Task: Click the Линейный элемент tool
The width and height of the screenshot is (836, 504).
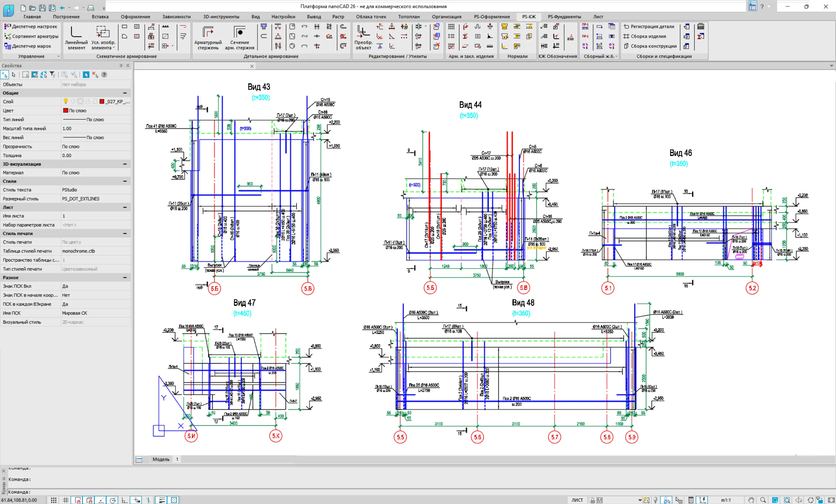Action: 76,37
